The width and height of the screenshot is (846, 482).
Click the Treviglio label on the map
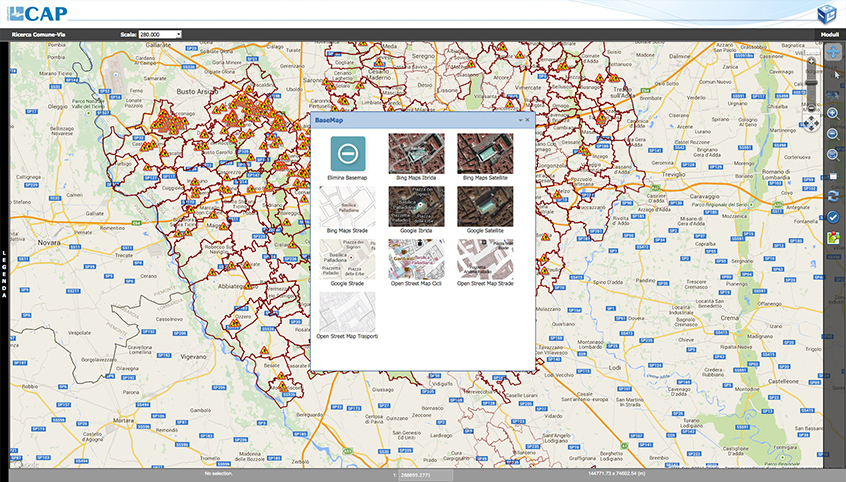tap(673, 175)
